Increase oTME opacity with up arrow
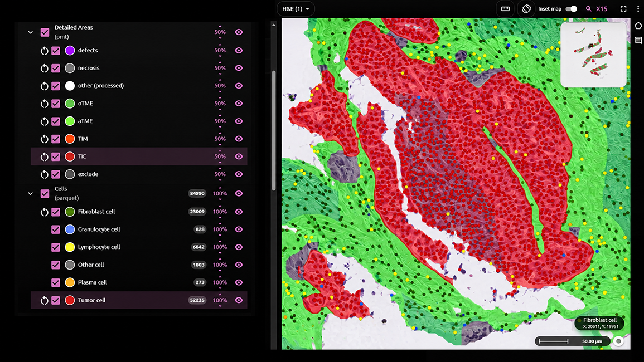 point(220,97)
